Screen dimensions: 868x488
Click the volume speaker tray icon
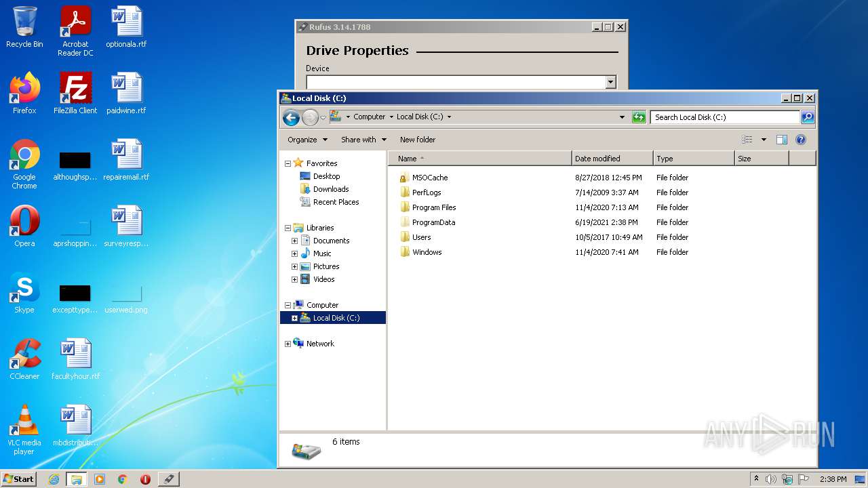pos(771,479)
